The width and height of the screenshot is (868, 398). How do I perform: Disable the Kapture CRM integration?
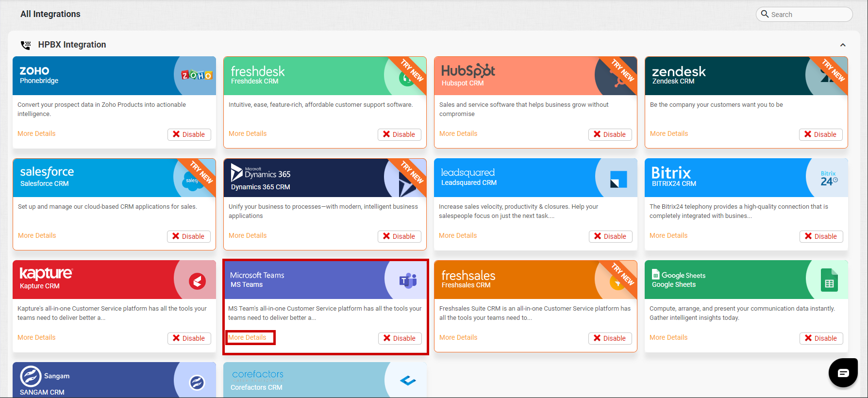click(x=189, y=338)
